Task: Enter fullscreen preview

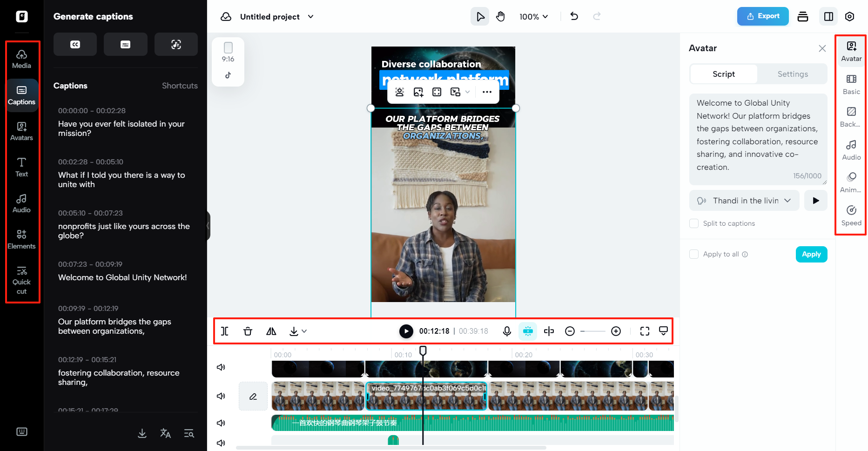Action: [645, 331]
